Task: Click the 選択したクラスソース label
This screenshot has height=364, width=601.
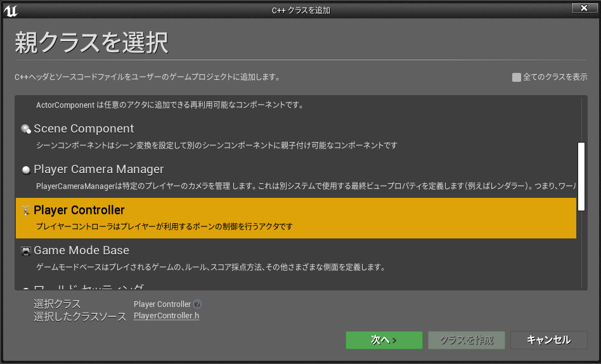Action: (x=80, y=317)
